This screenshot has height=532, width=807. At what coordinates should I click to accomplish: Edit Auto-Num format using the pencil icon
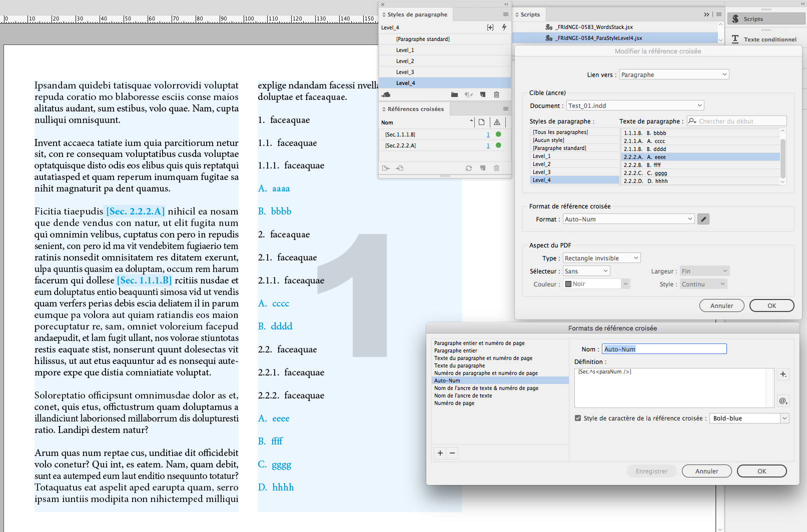tap(703, 218)
